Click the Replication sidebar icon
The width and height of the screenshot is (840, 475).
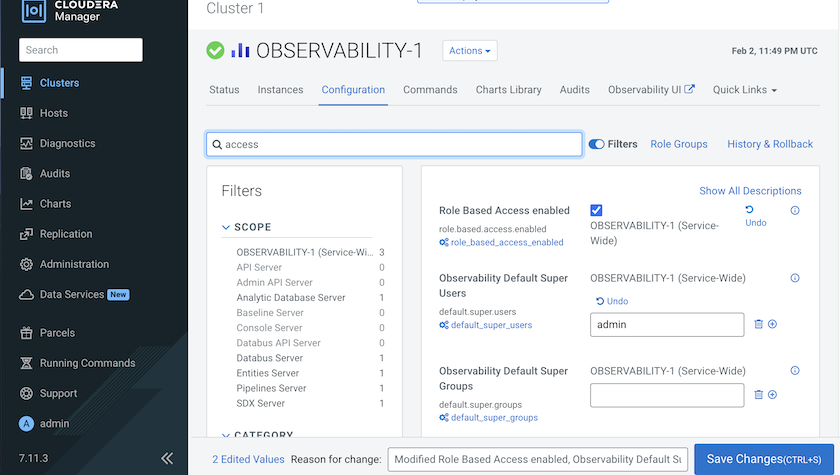(x=28, y=234)
